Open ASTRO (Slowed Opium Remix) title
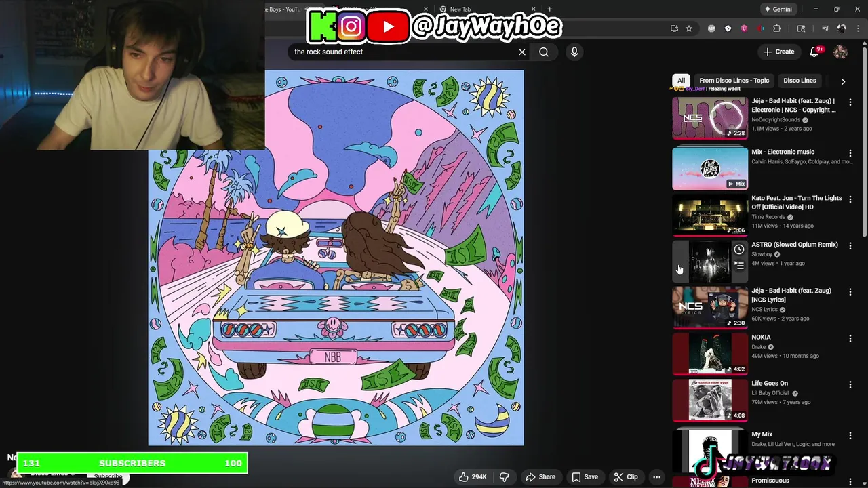 (794, 245)
